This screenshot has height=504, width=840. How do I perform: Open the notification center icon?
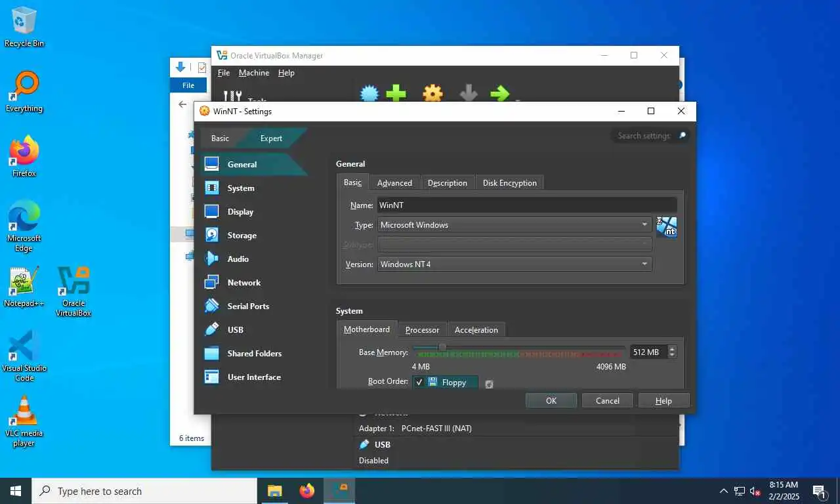click(819, 491)
